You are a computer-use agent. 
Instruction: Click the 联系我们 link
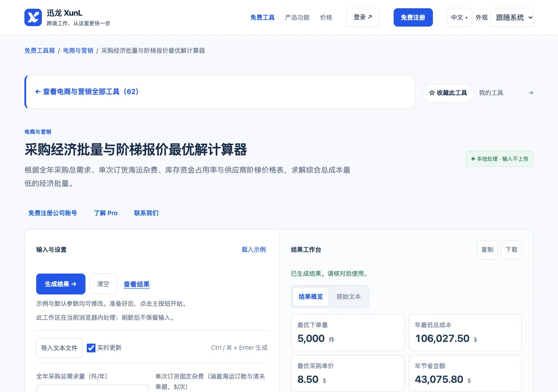pos(146,213)
